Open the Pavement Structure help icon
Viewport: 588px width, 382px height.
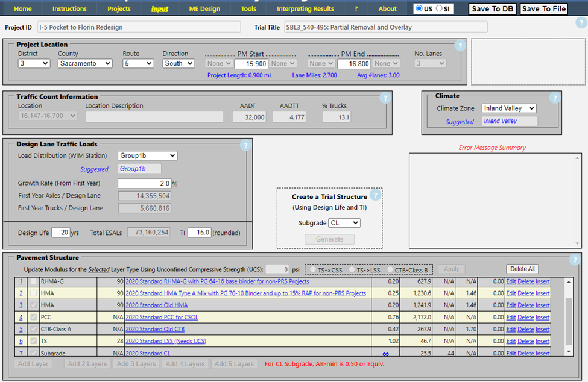tap(576, 260)
